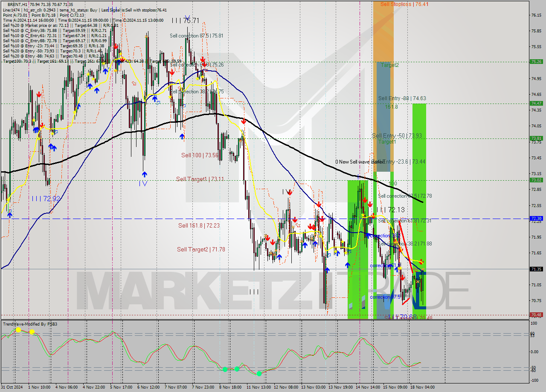The width and height of the screenshot is (546, 392).
Task: Click 'Sell correction 38.2 | 74.75' label
Action: pos(197,92)
